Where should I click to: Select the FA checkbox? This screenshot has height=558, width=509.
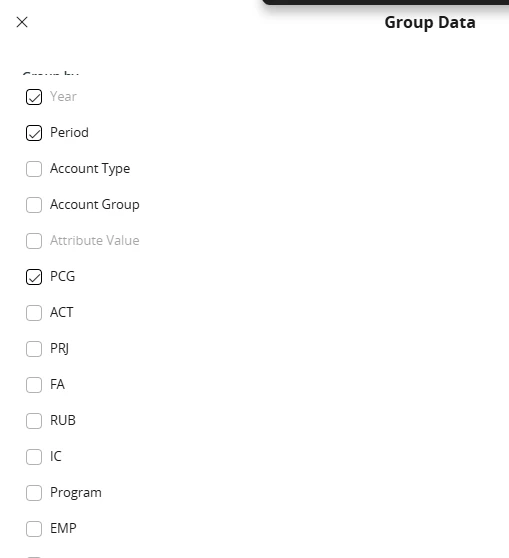pyautogui.click(x=34, y=385)
